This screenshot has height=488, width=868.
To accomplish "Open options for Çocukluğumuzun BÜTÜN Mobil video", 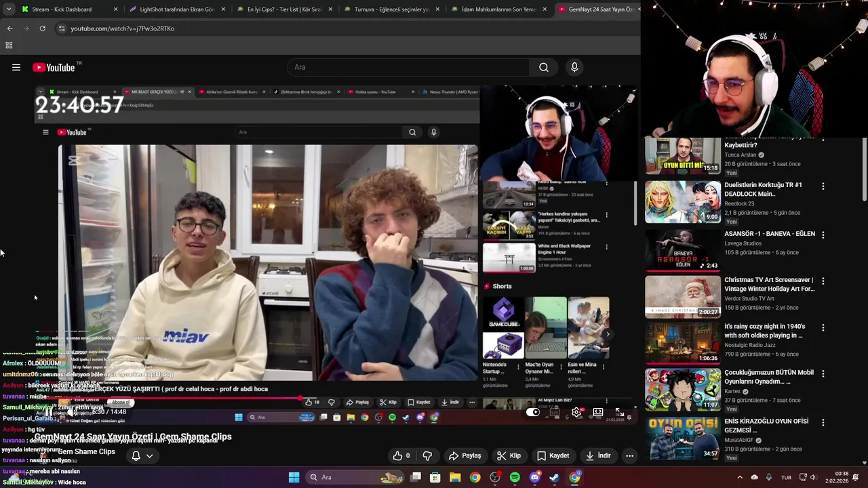I will click(823, 373).
